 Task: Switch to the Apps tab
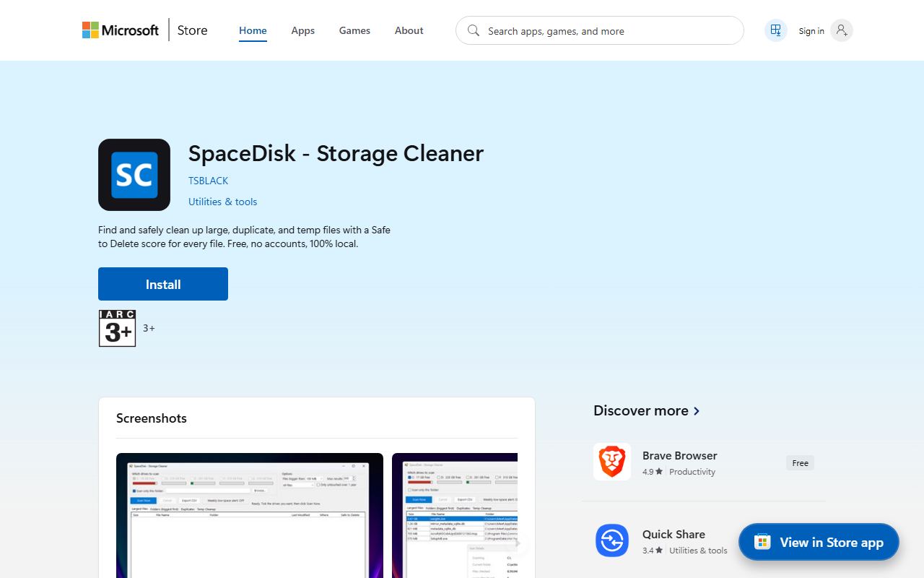tap(302, 30)
